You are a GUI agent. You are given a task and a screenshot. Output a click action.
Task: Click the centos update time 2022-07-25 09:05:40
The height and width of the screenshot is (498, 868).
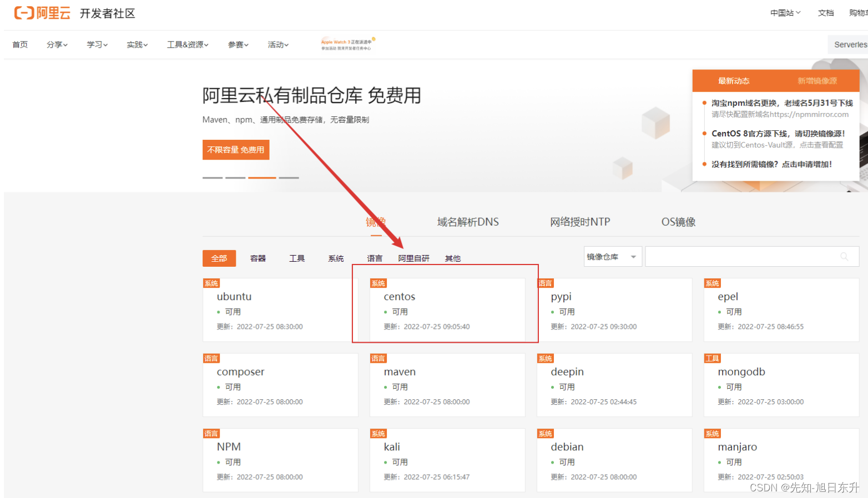tap(437, 327)
